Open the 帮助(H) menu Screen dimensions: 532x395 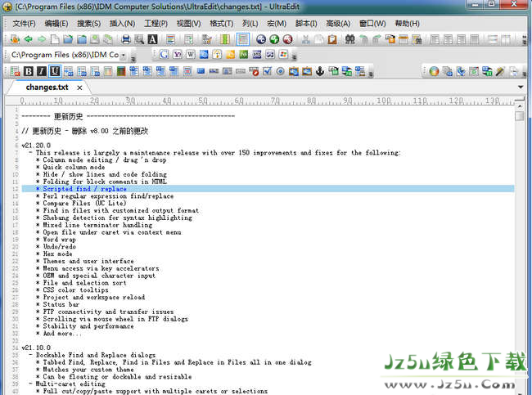407,24
